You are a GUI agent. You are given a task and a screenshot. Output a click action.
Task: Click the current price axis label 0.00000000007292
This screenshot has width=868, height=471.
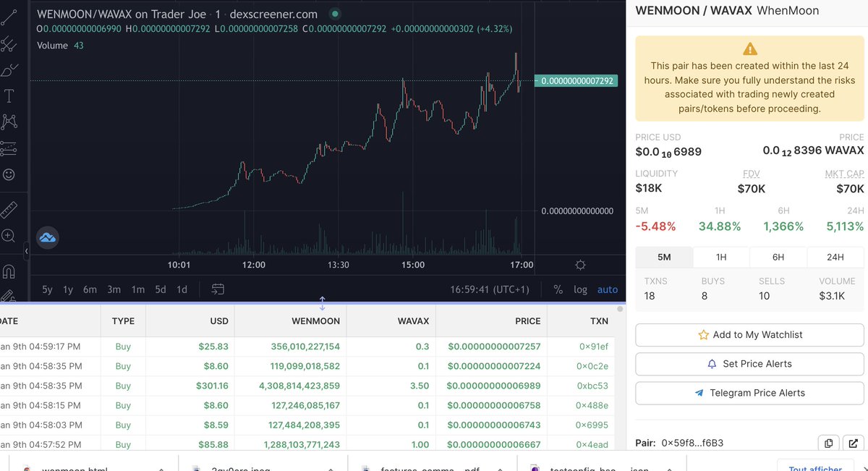(576, 81)
